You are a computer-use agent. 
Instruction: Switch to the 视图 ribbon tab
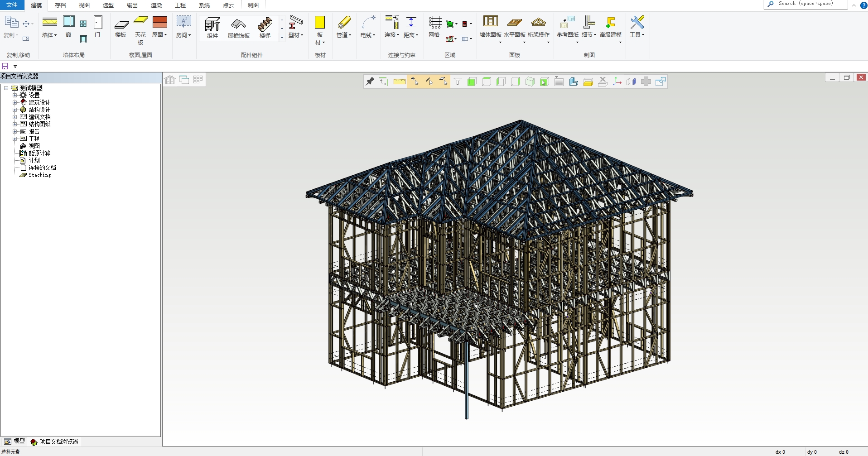84,5
